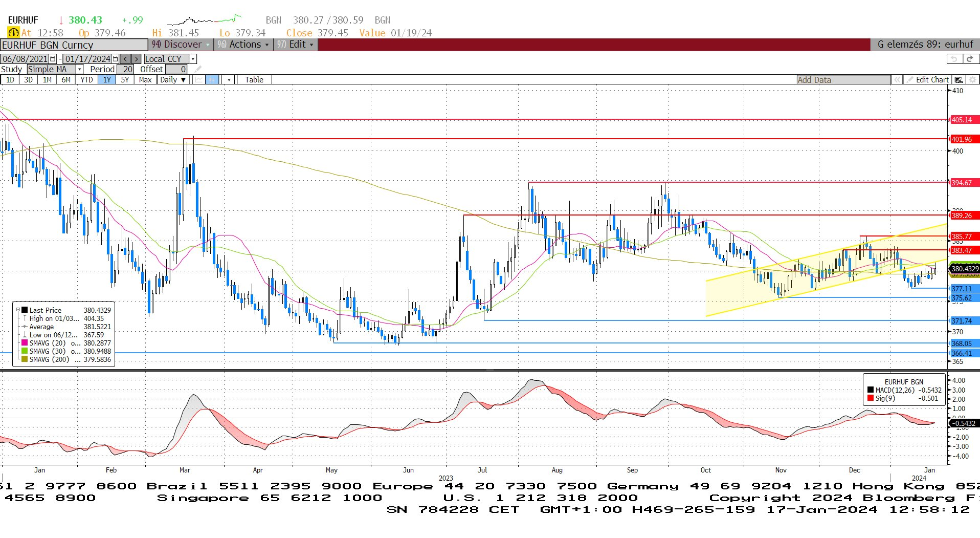
Task: Click the Edit Chart button
Action: click(x=927, y=80)
